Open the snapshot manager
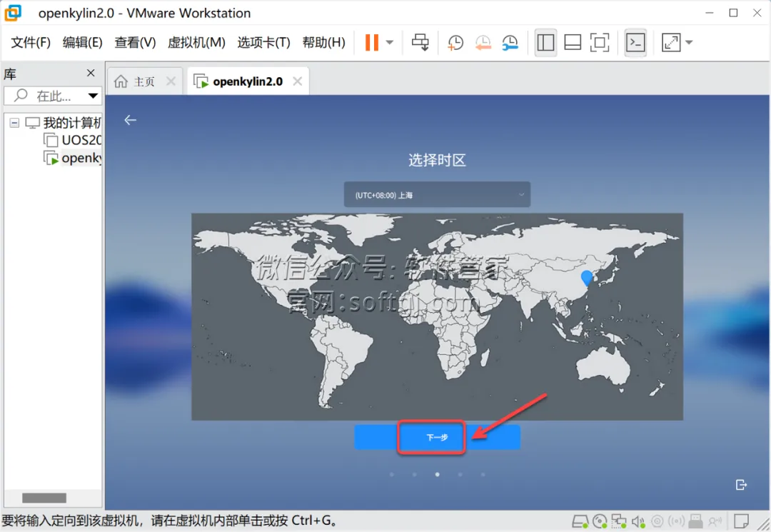 click(x=510, y=42)
